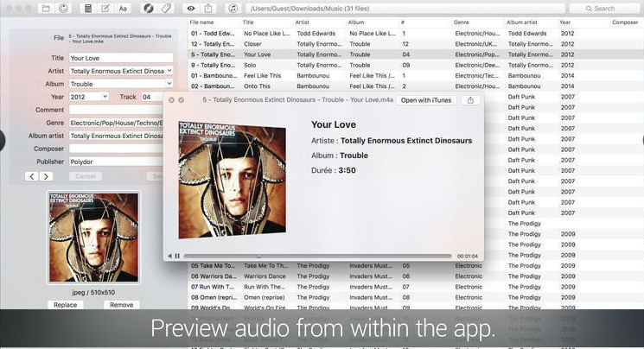
Task: Sort by File name column header
Action: (201, 22)
